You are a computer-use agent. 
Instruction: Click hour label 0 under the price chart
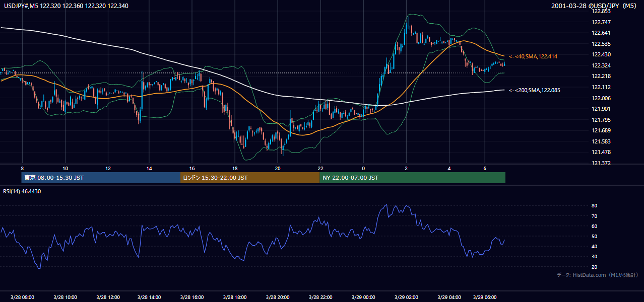[363, 168]
